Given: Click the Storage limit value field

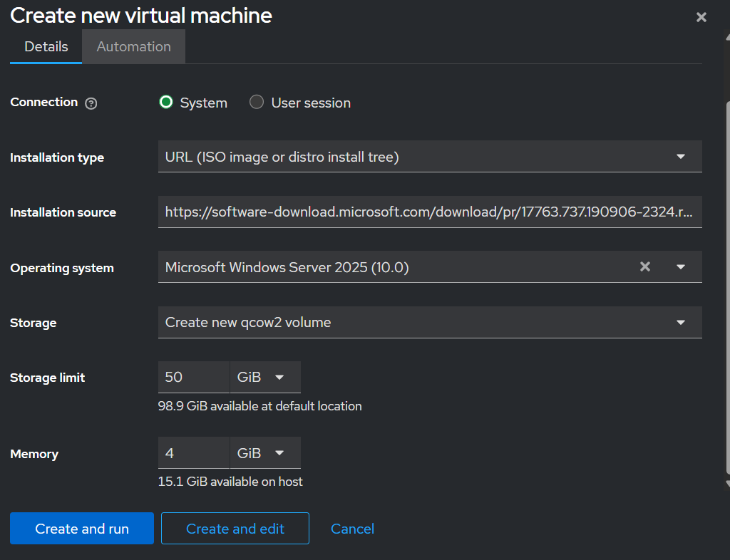Looking at the screenshot, I should point(193,377).
